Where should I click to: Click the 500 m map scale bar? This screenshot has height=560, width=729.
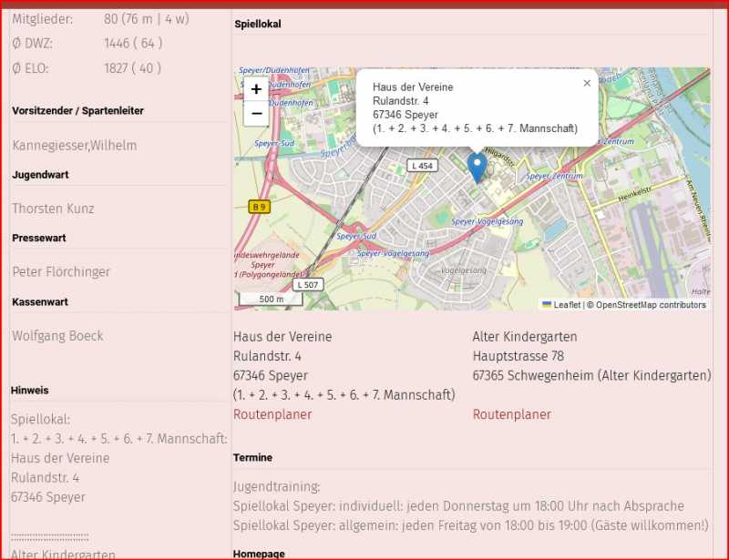[271, 299]
